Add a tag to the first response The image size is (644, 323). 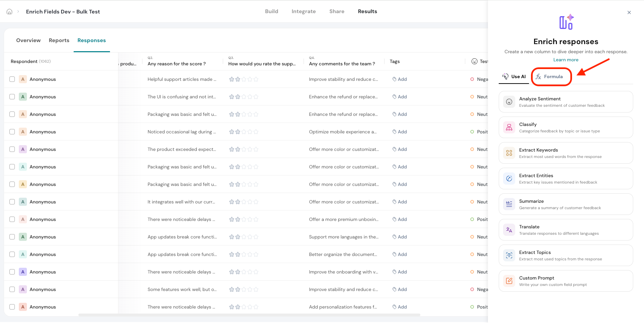click(x=400, y=79)
